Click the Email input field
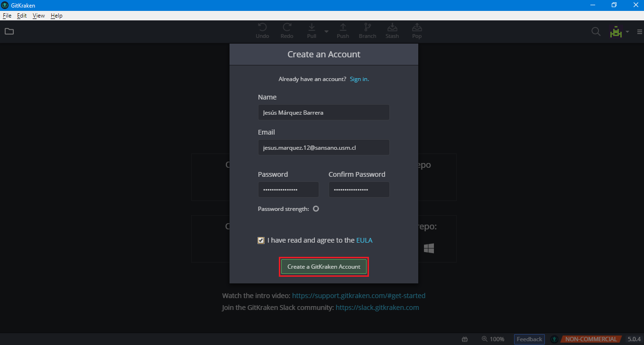The width and height of the screenshot is (644, 345). click(x=324, y=147)
